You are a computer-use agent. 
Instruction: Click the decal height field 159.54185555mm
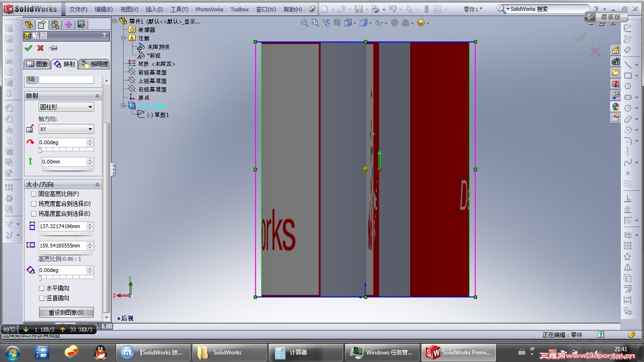point(62,246)
